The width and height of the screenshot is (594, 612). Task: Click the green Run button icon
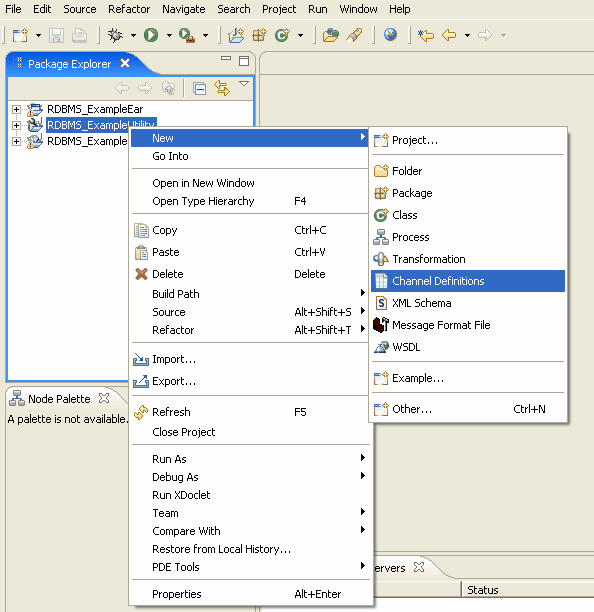tap(151, 35)
